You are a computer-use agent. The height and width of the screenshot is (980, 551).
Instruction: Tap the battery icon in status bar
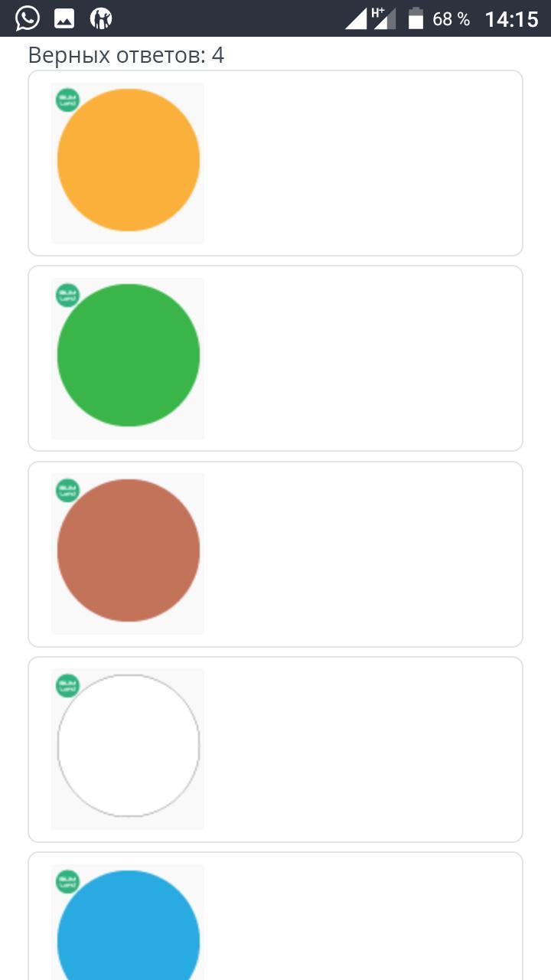[416, 18]
